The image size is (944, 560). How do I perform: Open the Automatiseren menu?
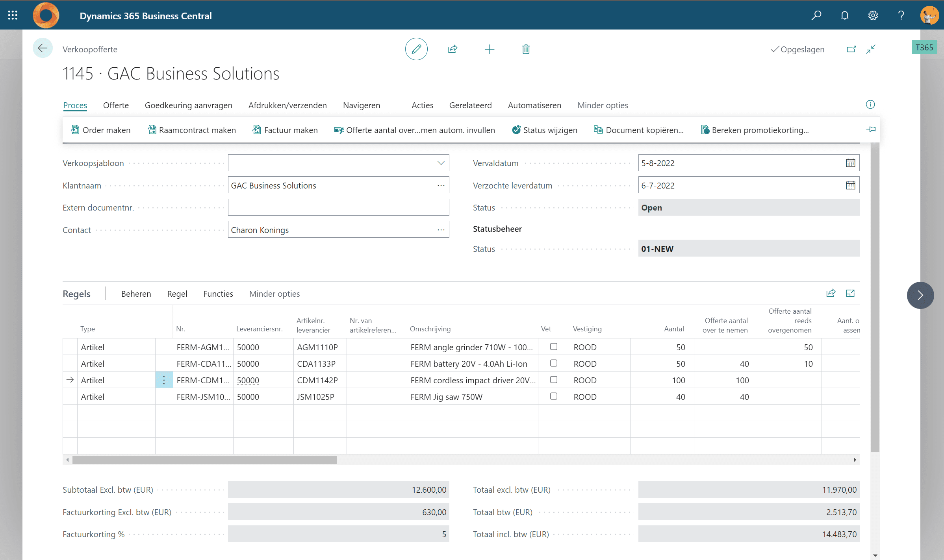(534, 105)
